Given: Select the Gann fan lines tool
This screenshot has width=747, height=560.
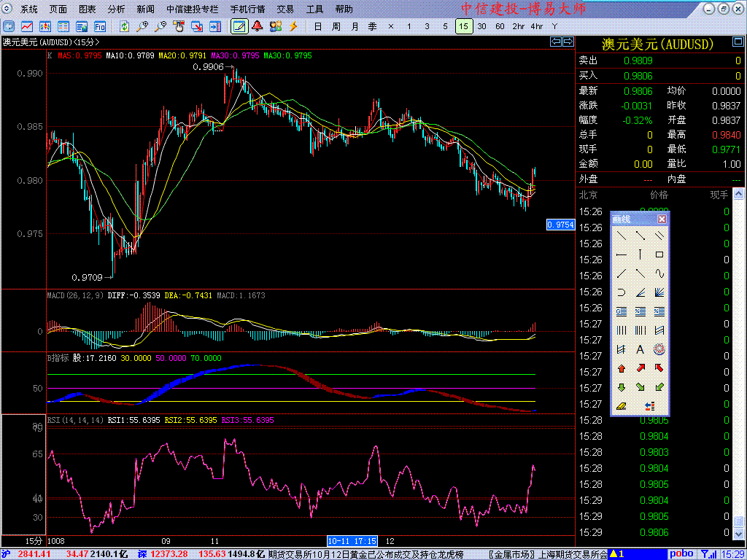Looking at the screenshot, I should click(659, 293).
